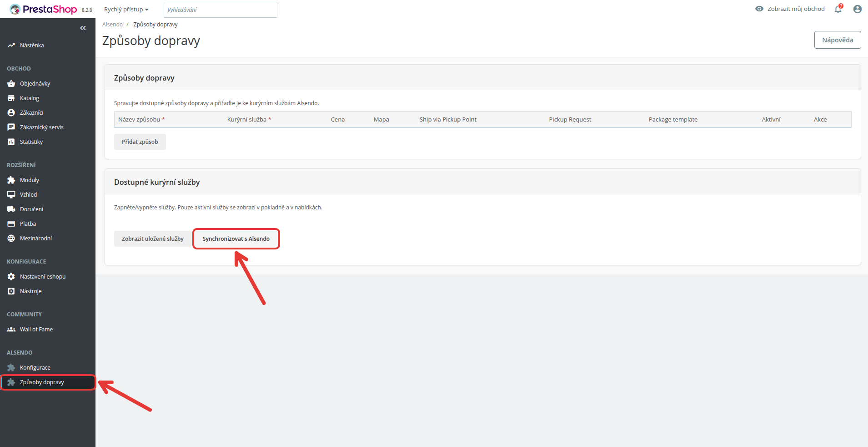
Task: Click Název způsobu column header
Action: coord(141,120)
